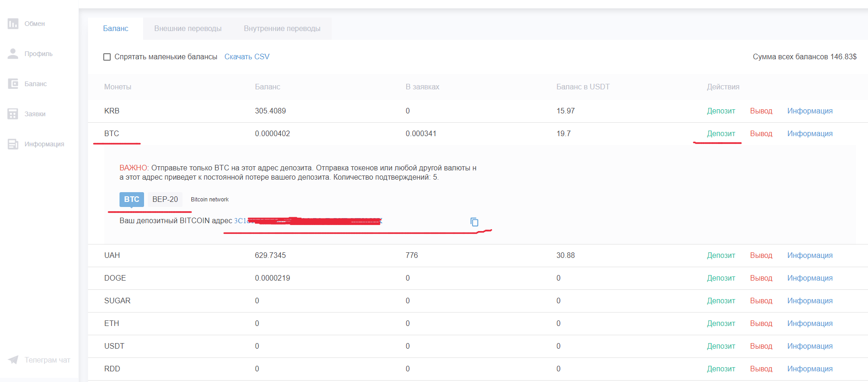Collapse the BTC Депозит panel
Viewport: 868px width, 382px height.
coord(721,134)
